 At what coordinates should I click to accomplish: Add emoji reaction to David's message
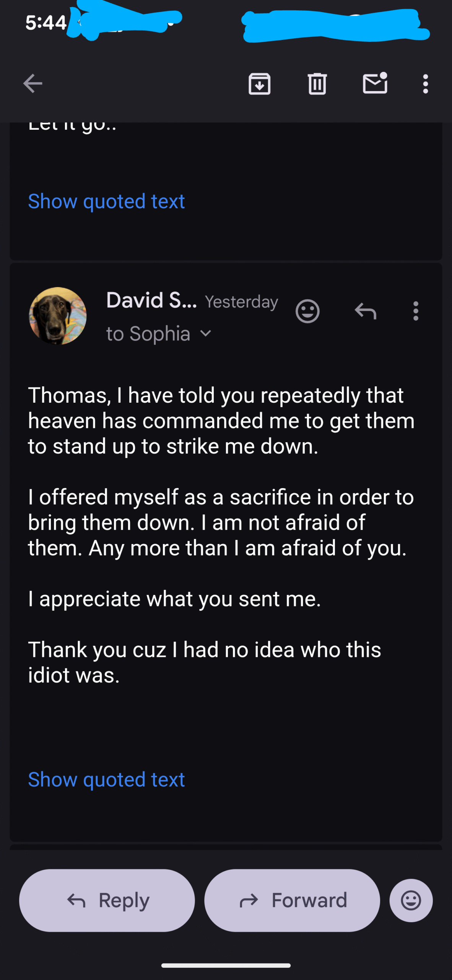[307, 311]
